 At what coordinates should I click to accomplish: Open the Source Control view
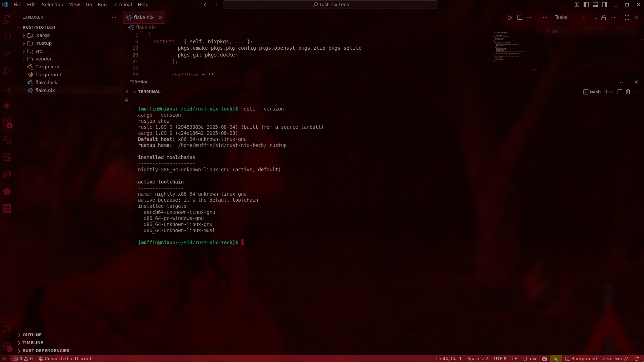click(7, 54)
